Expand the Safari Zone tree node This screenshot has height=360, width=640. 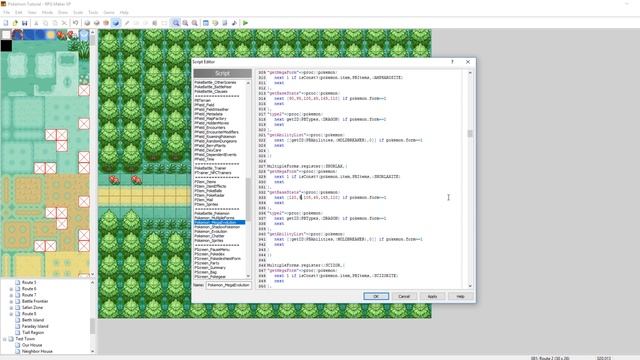pos(11,307)
